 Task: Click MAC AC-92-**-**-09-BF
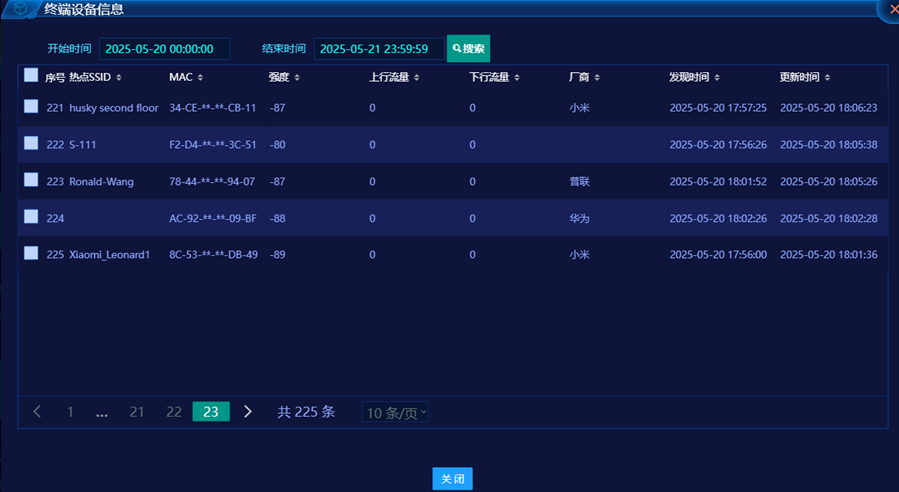[213, 218]
